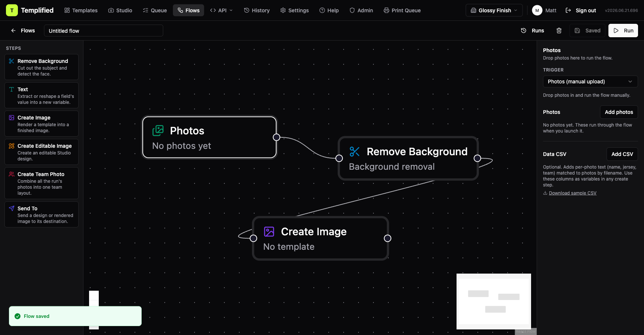
Task: Select the Create Image step card
Action: 41,124
